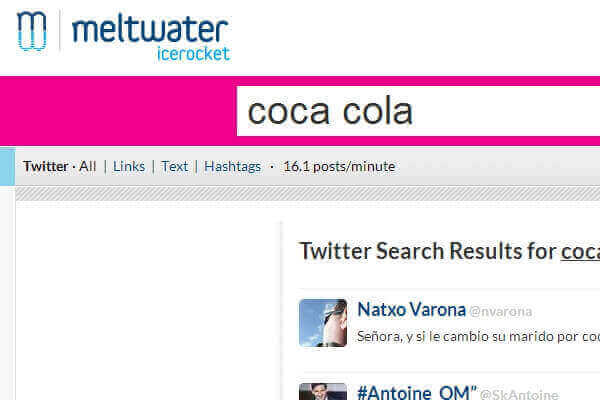Viewport: 600px width, 400px height.
Task: Open the #Antoine_OM avatar thumbnail
Action: tap(323, 392)
